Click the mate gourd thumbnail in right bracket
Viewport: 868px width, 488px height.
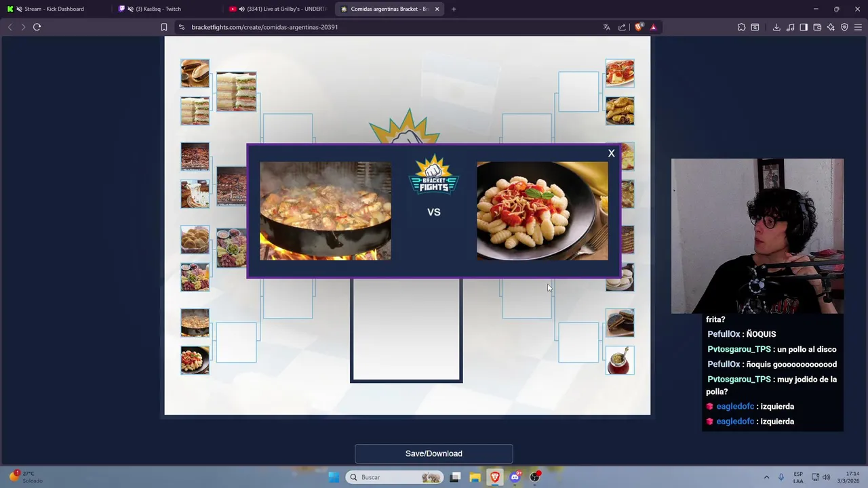[x=620, y=361]
